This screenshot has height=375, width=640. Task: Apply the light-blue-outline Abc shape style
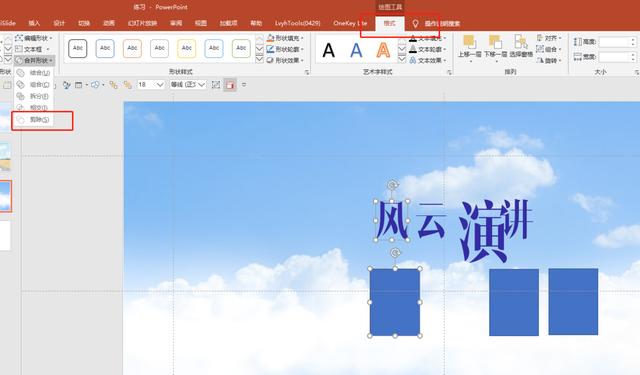(214, 49)
